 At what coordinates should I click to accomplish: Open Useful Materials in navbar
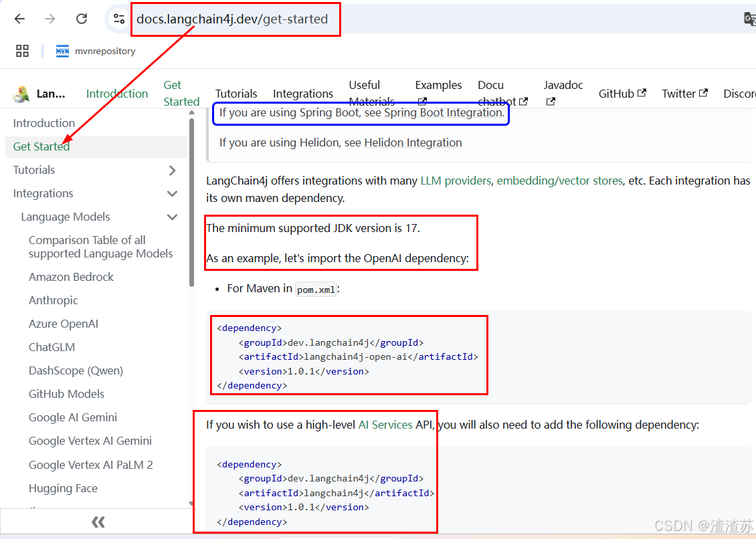(372, 93)
